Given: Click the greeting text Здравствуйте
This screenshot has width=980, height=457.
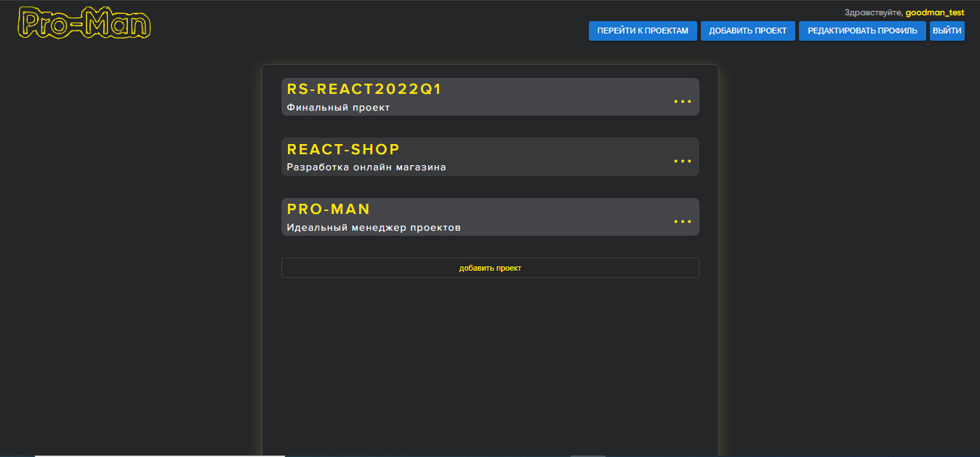Looking at the screenshot, I should (x=872, y=12).
